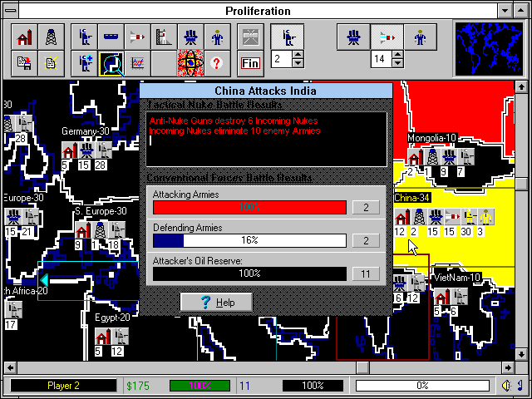This screenshot has width=532, height=399.
Task: Click China's missile icon on map
Action: coord(452,216)
